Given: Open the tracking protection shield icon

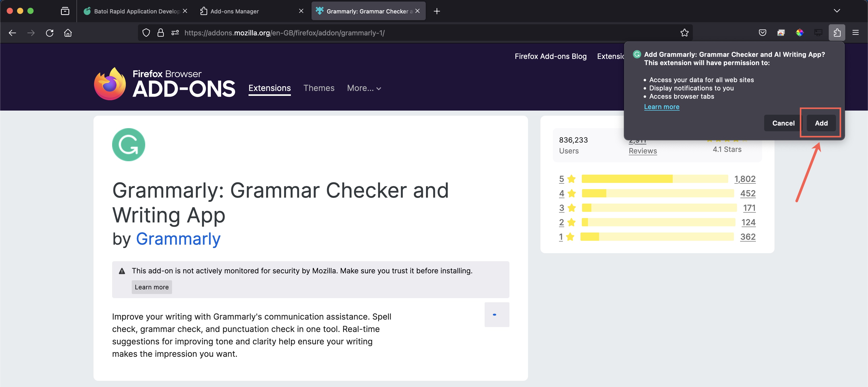Looking at the screenshot, I should pyautogui.click(x=146, y=33).
